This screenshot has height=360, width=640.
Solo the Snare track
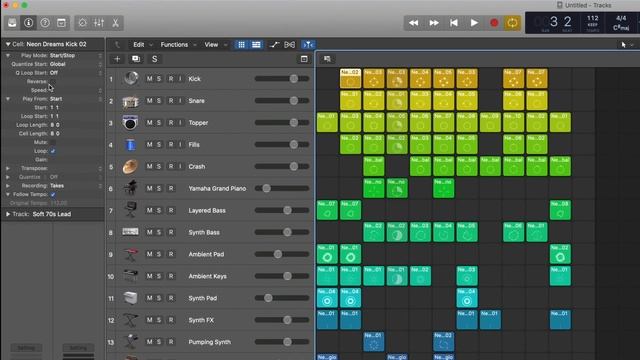point(159,101)
